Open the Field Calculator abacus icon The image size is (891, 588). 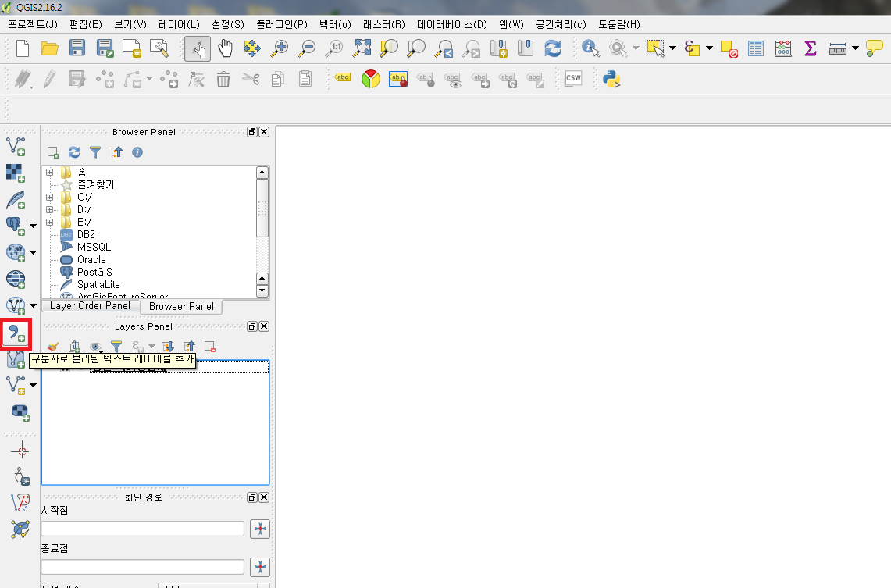coord(783,48)
